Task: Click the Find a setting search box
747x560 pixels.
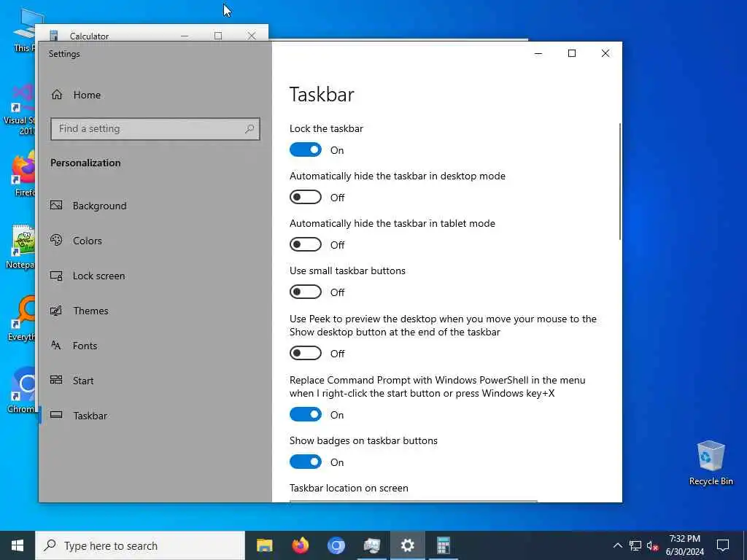Action: [x=155, y=128]
